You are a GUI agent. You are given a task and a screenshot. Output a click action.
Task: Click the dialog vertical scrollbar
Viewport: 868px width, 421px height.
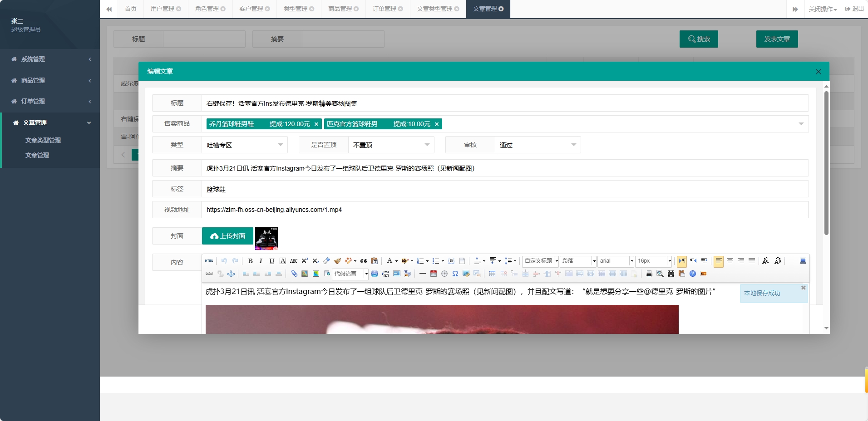coord(826,163)
